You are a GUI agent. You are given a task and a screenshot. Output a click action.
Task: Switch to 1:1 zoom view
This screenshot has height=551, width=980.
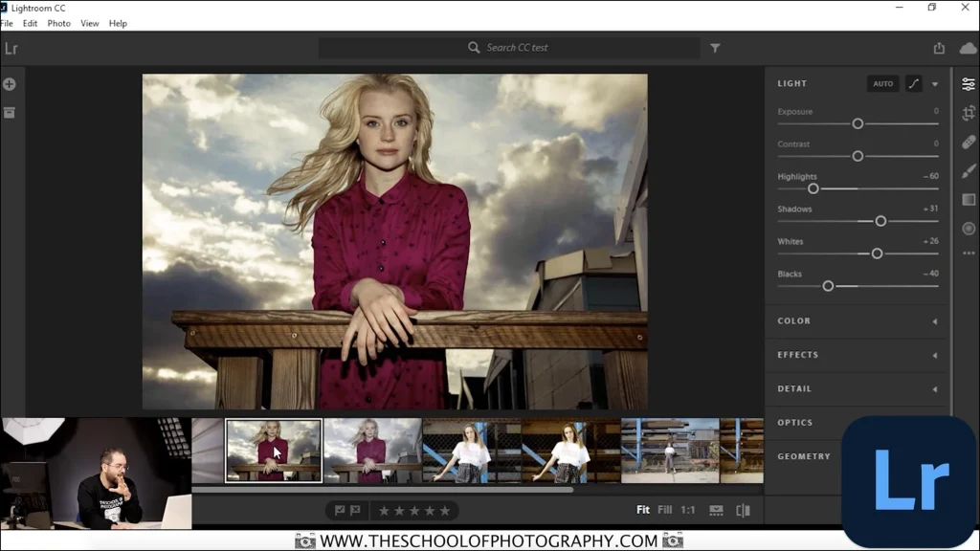point(687,510)
